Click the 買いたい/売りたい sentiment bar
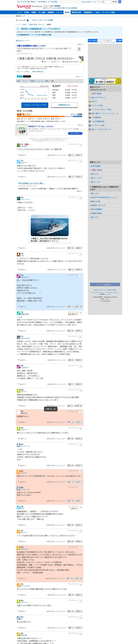Viewport: 138px width, 644px height. click(x=50, y=116)
